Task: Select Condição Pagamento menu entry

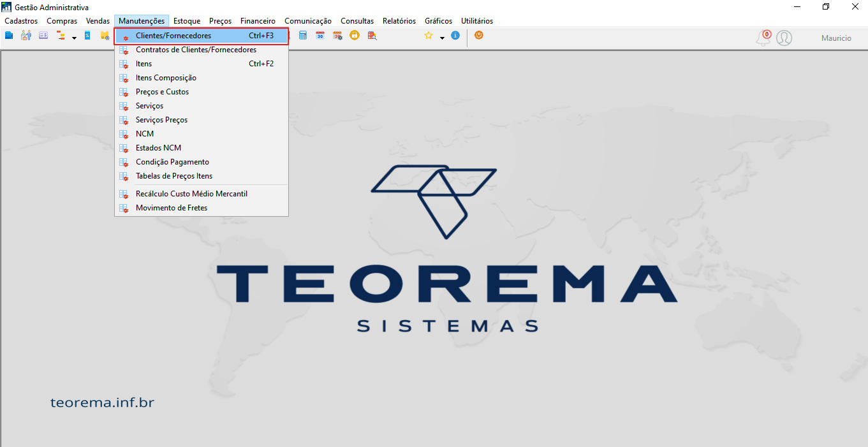Action: [x=202, y=162]
